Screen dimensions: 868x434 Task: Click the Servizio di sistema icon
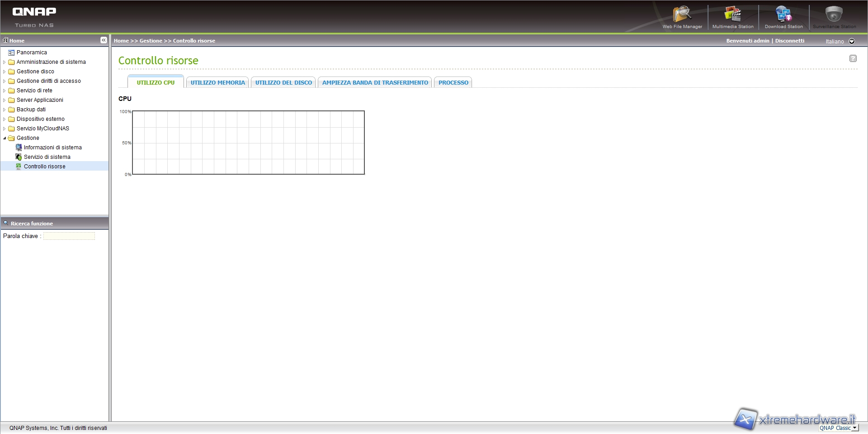19,157
